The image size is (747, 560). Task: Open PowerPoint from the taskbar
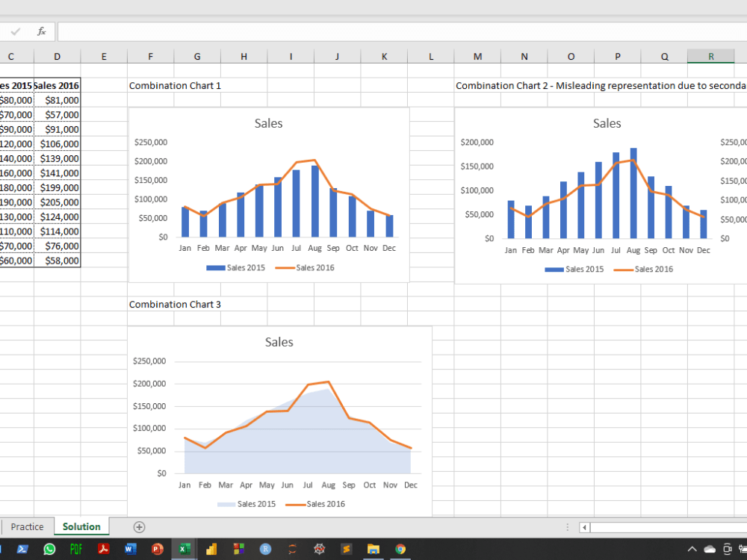point(157,550)
